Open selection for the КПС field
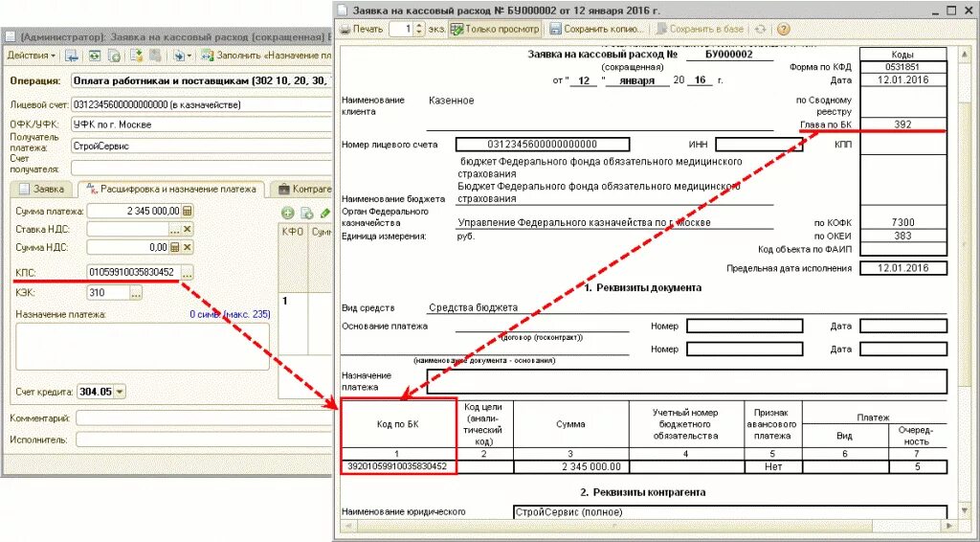The height and width of the screenshot is (542, 980). coord(188,273)
